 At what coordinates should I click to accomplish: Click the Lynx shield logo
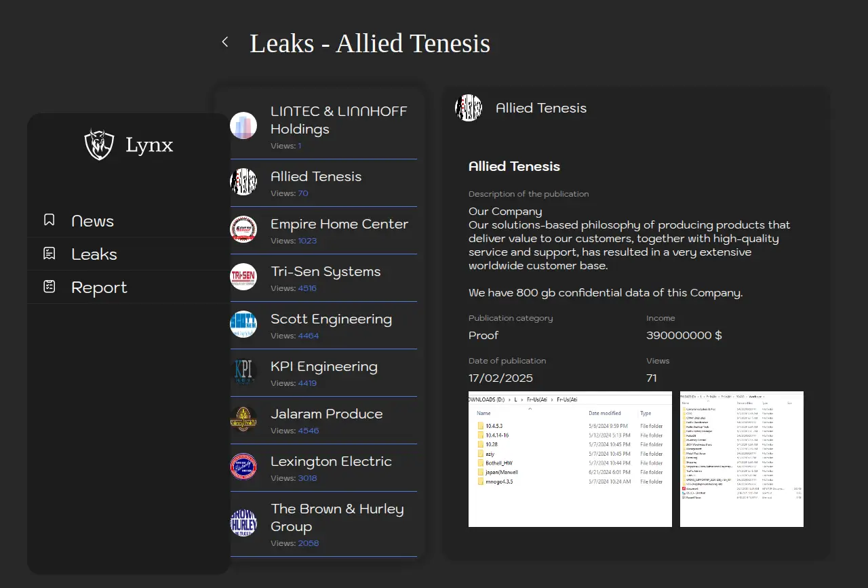(99, 144)
